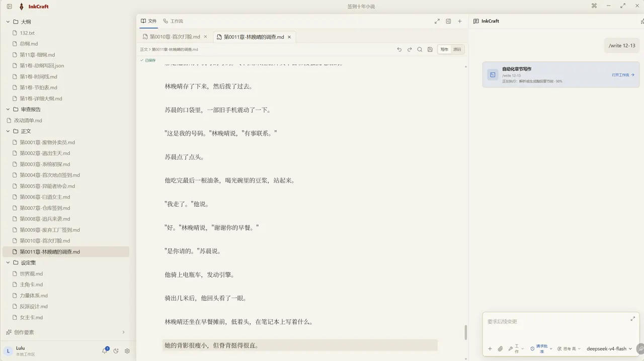Image resolution: width=644 pixels, height=361 pixels.
Task: Click the InkCraft flame logo
Action: pos(21,7)
